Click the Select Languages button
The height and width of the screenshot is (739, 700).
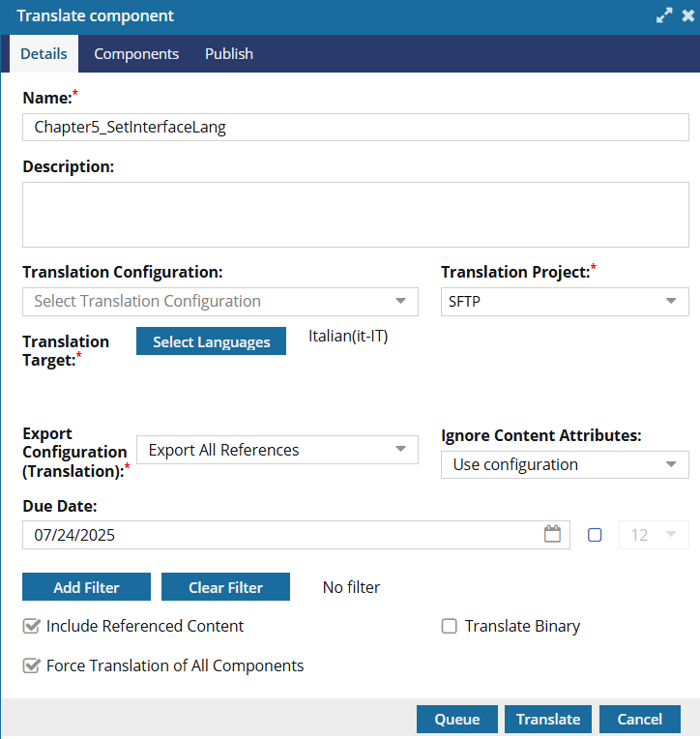click(x=211, y=341)
